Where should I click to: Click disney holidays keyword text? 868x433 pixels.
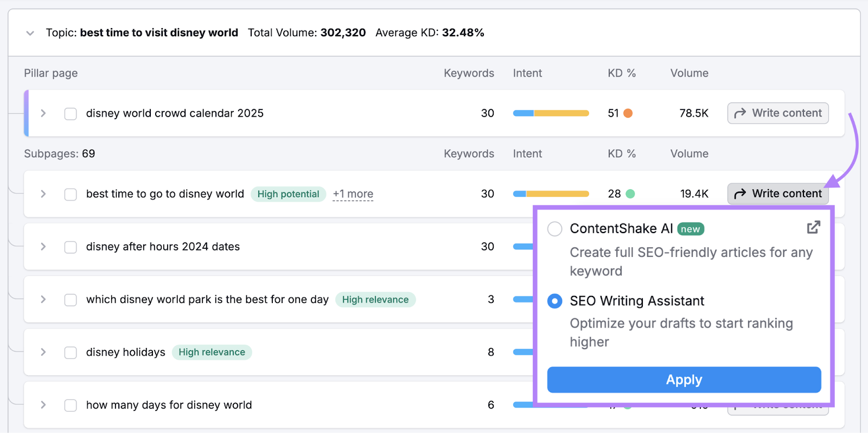(x=126, y=352)
